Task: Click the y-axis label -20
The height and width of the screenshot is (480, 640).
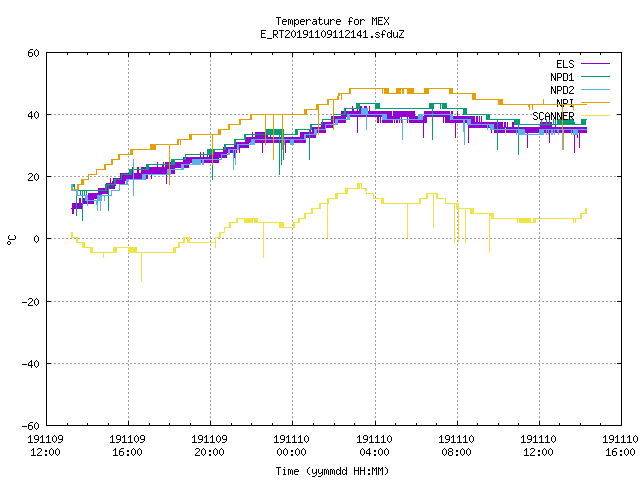Action: (31, 302)
